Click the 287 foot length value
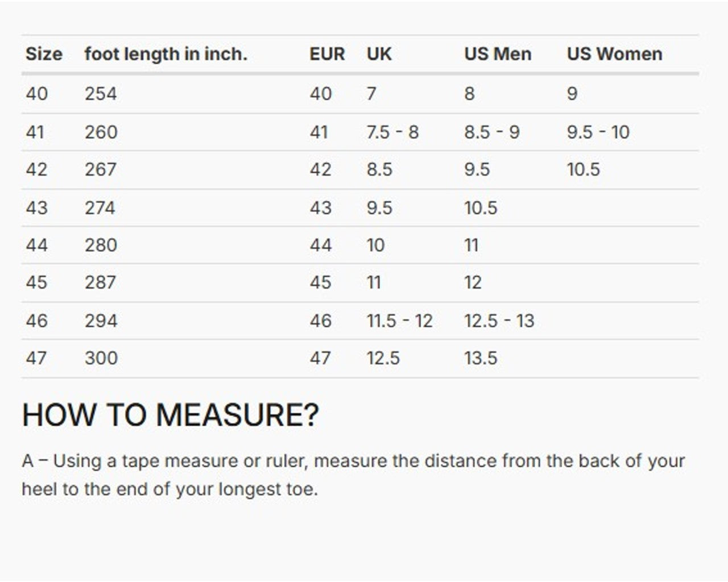This screenshot has height=582, width=728. pos(101,282)
